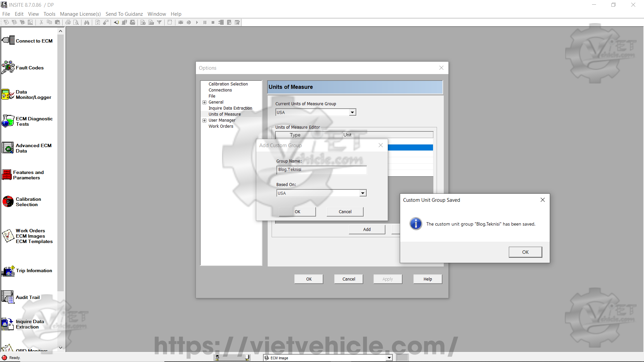Expand the General tree node
The width and height of the screenshot is (644, 362).
tap(204, 102)
